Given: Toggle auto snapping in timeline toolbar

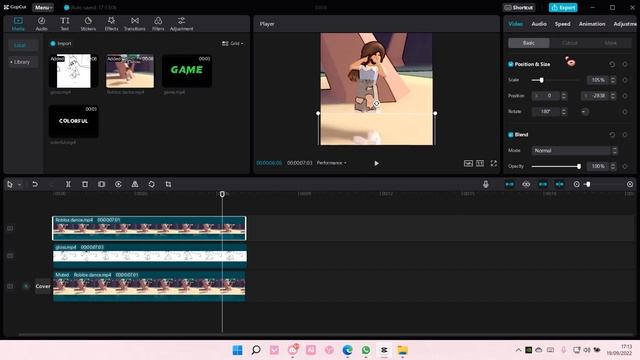Looking at the screenshot, I should point(543,184).
